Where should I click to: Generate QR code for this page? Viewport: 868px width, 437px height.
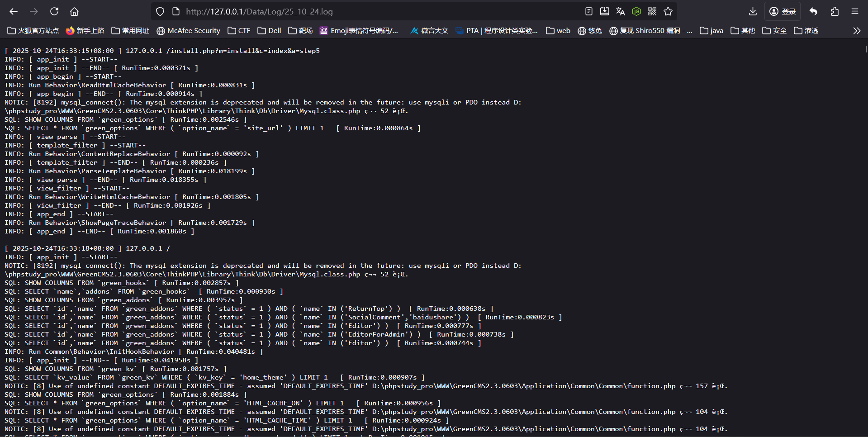(652, 11)
